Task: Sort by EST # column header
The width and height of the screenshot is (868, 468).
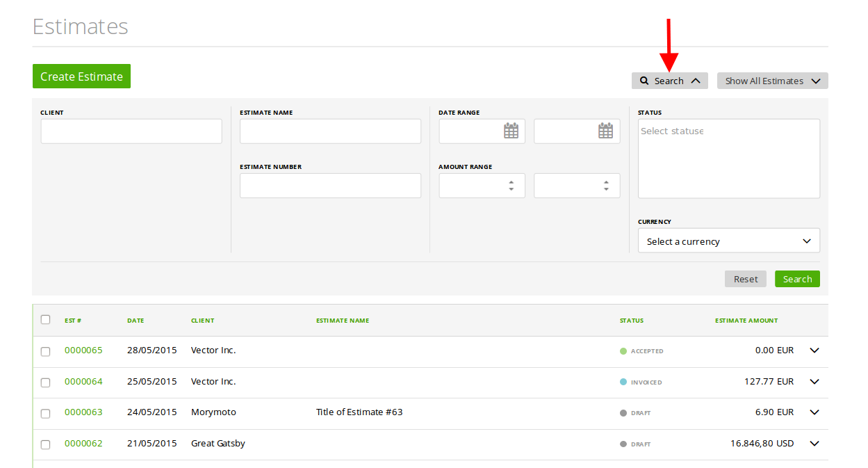Action: 73,321
